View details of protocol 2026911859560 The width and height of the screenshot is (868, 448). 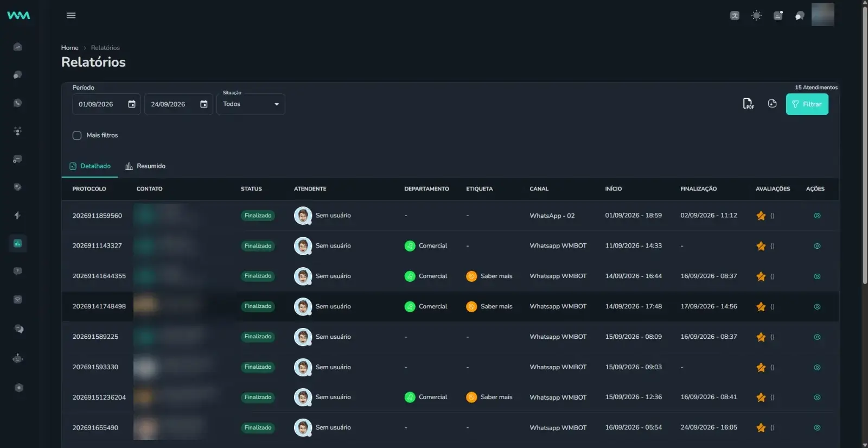817,216
